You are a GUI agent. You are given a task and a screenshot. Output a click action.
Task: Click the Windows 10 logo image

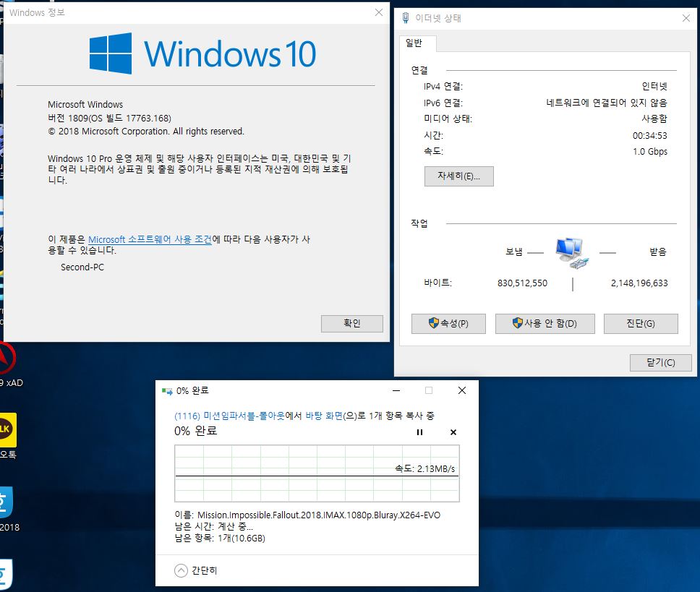202,53
